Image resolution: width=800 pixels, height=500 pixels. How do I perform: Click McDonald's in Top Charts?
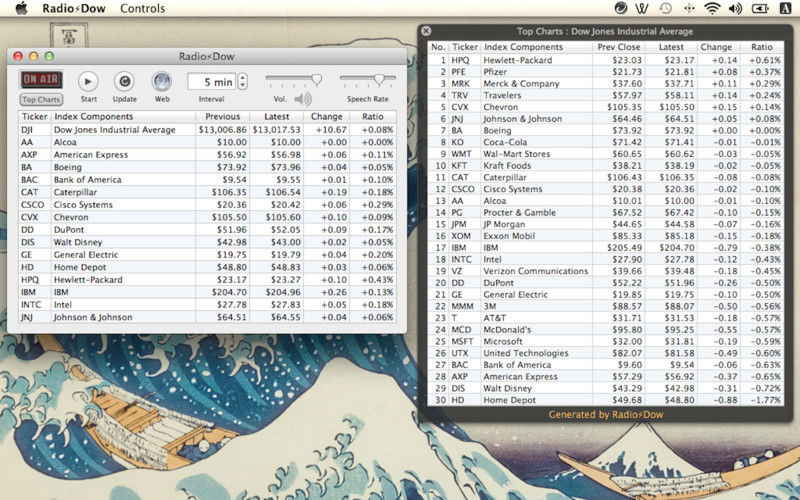click(x=507, y=330)
